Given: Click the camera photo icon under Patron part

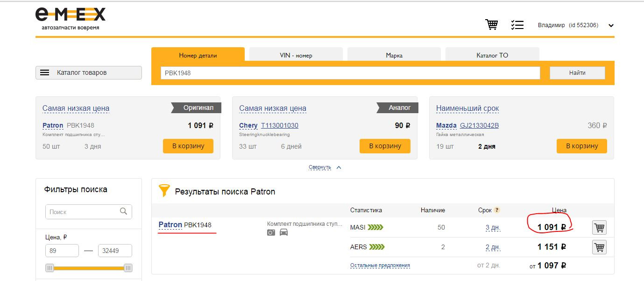Looking at the screenshot, I should pos(271,232).
